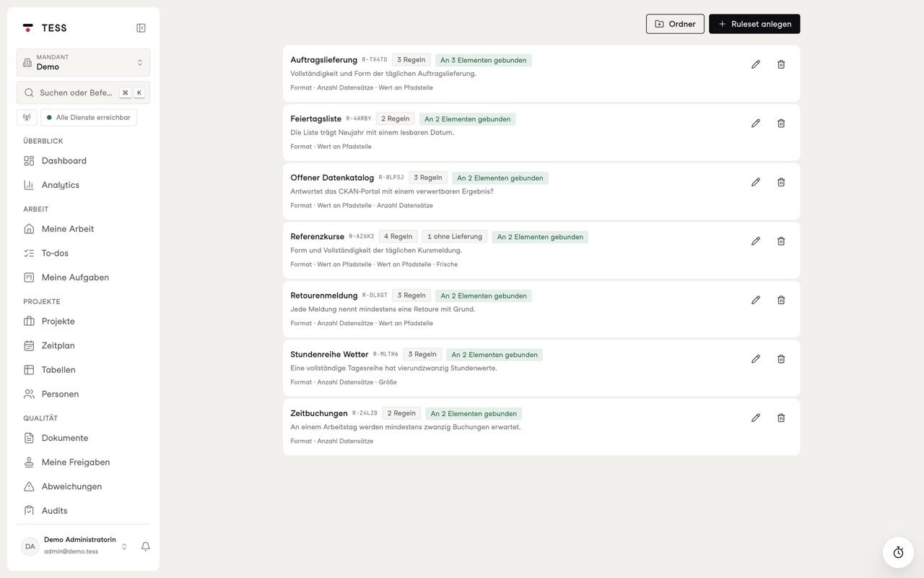The image size is (924, 578).
Task: Show the Zeitplan page
Action: [x=83, y=346]
